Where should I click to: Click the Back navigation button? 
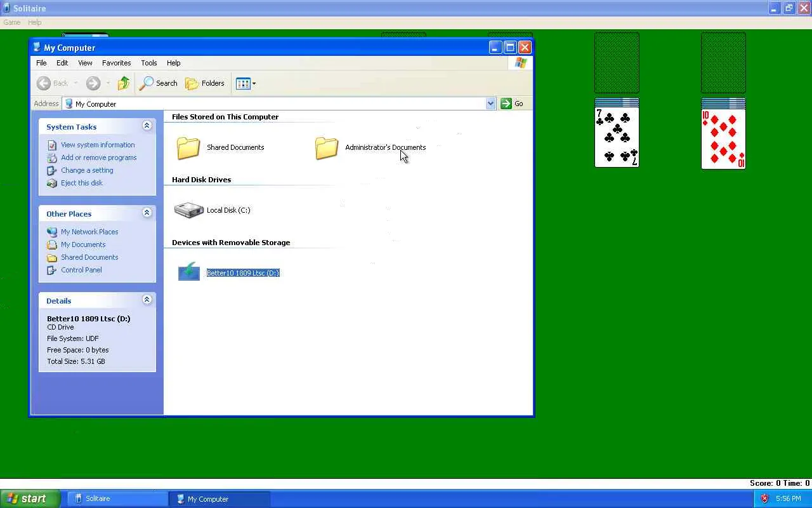[53, 83]
